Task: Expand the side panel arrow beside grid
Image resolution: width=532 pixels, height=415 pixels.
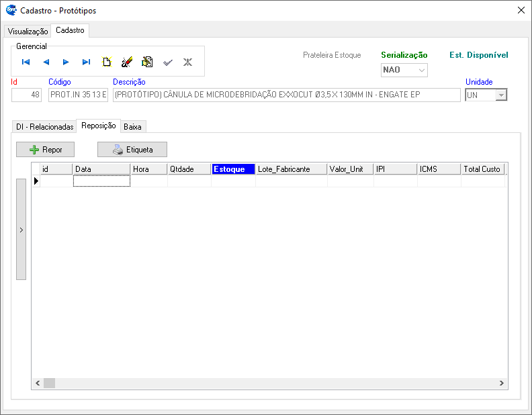Action: coord(21,230)
